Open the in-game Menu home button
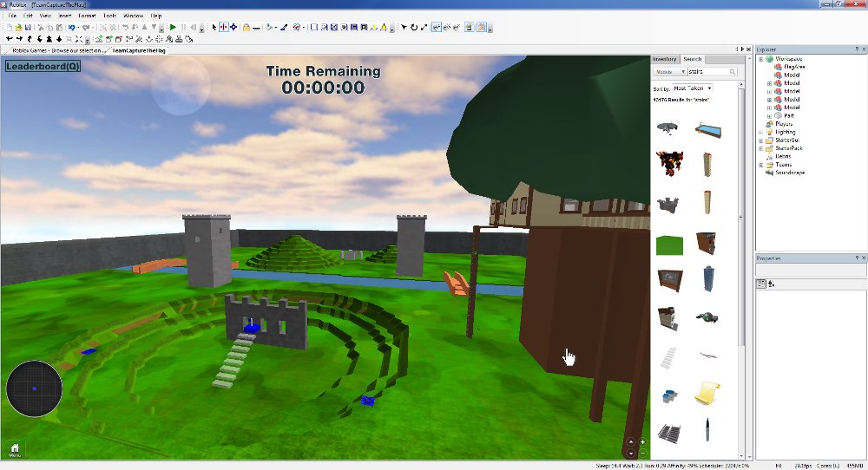Screen dimensions: 868x470 15,450
